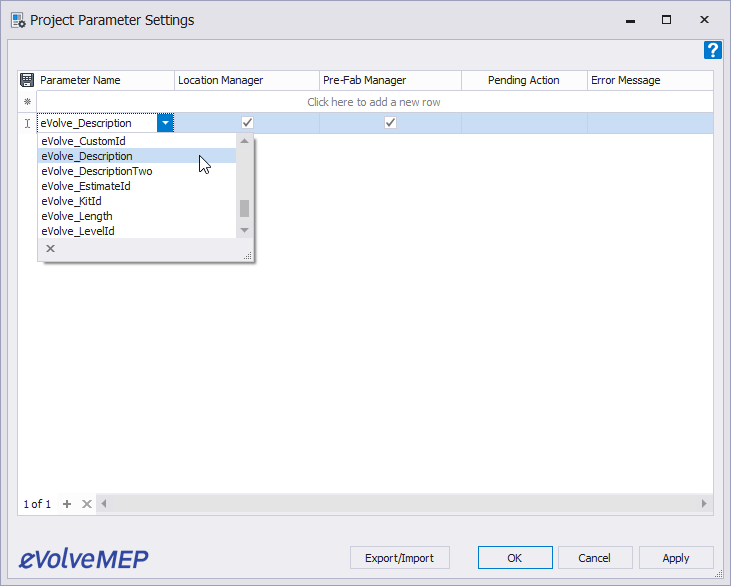The width and height of the screenshot is (731, 586).
Task: Confirm with the OK button
Action: (515, 558)
